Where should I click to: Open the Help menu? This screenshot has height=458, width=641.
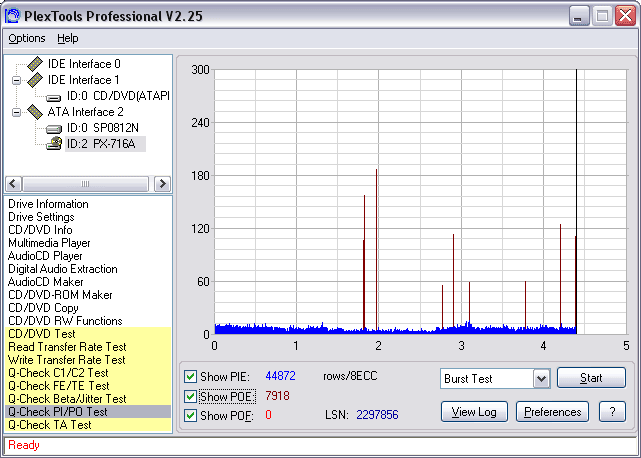67,38
